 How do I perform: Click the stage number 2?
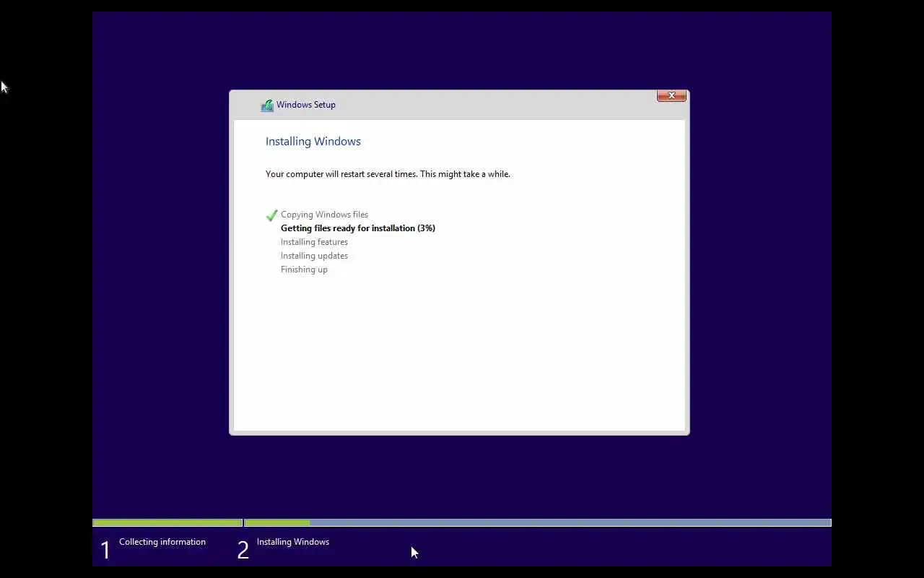click(x=243, y=551)
